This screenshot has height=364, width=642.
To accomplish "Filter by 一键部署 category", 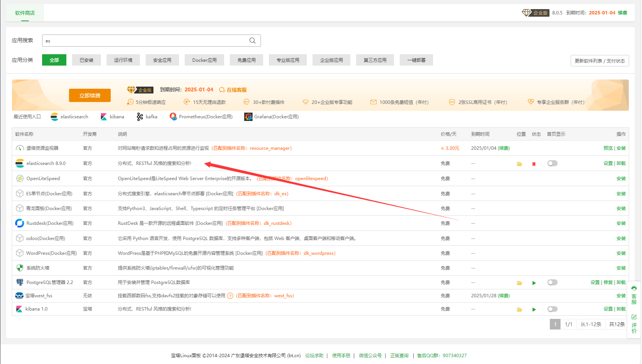I will point(416,60).
